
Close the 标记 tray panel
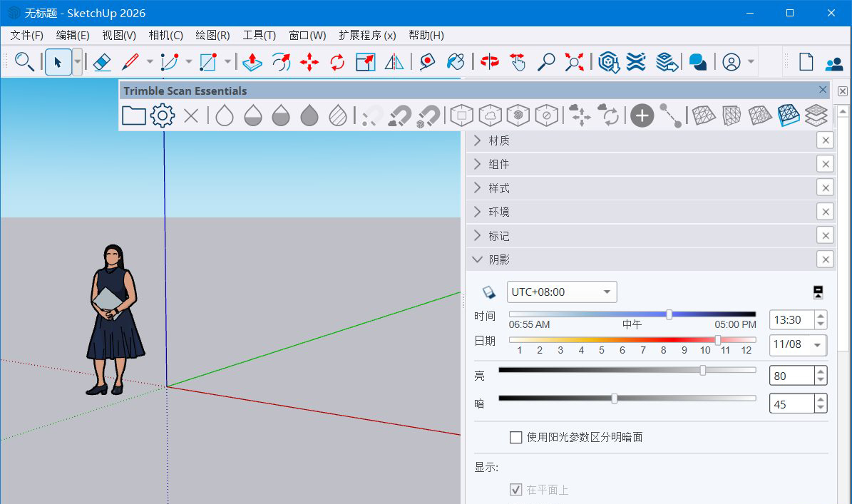(825, 235)
